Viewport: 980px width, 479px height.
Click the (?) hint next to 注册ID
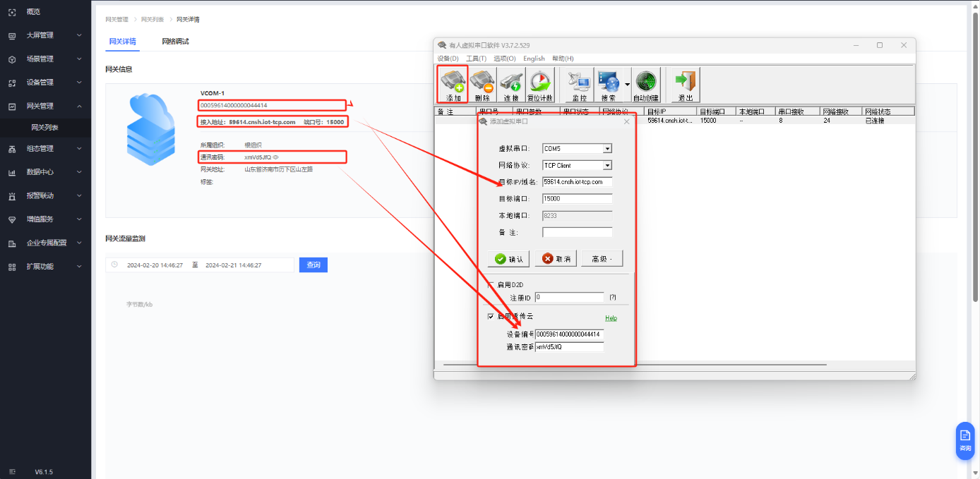[x=613, y=298]
